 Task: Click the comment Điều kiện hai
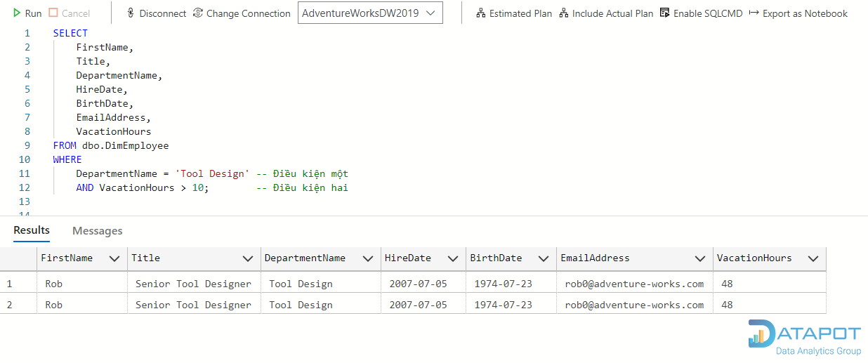tap(302, 187)
